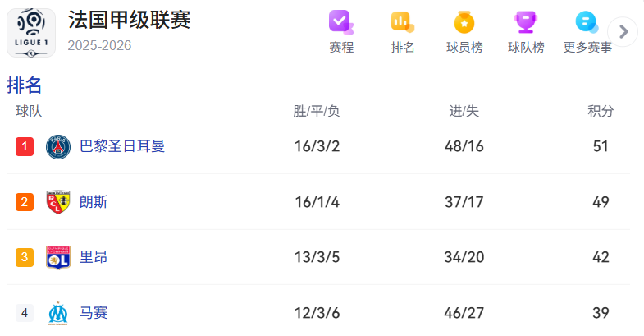Click the red rank 1 badge

pos(25,147)
